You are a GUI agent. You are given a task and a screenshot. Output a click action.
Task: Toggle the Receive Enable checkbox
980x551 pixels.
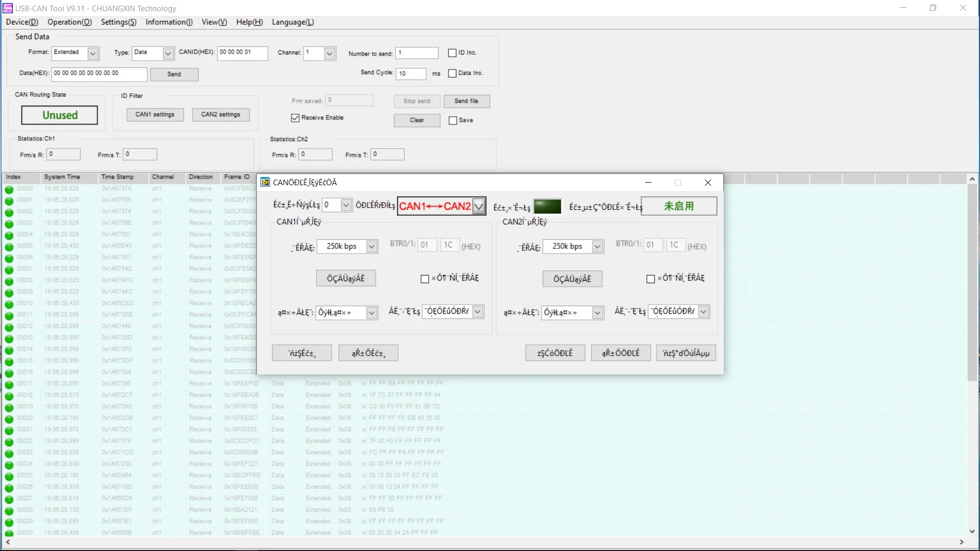(x=295, y=118)
